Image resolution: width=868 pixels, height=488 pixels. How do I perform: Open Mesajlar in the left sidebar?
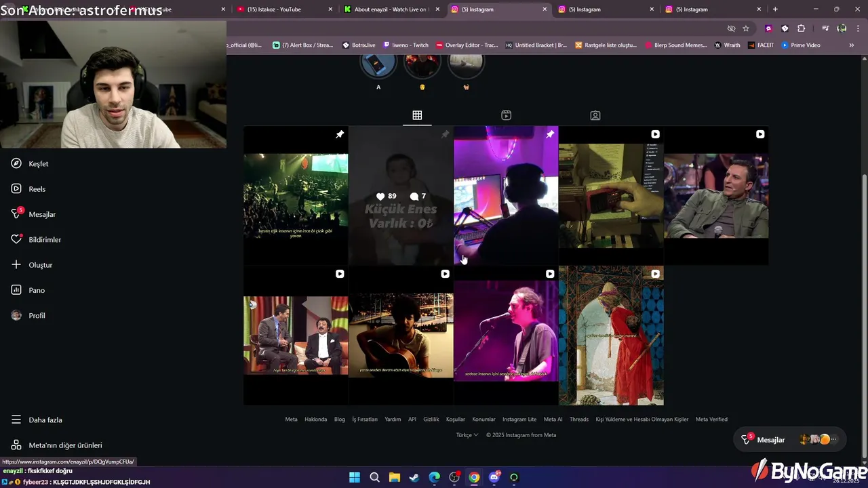[x=33, y=214]
